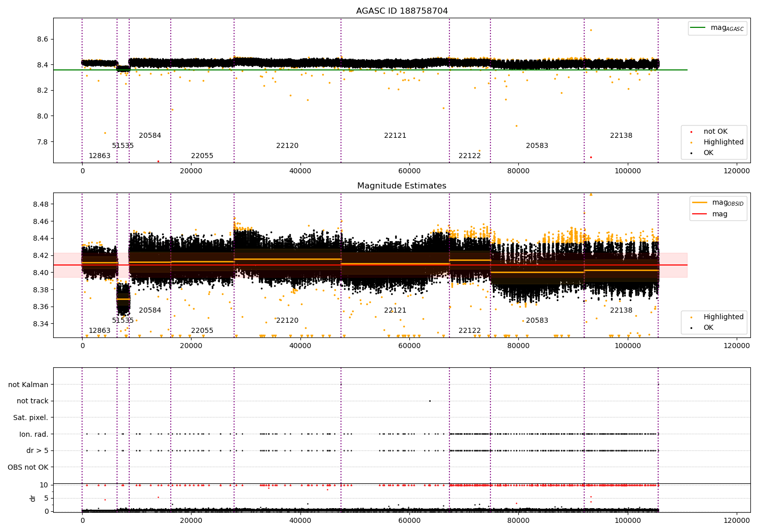Select 'not OK' legend entry in top plot
This screenshot has height=532, width=760.
coord(715,132)
